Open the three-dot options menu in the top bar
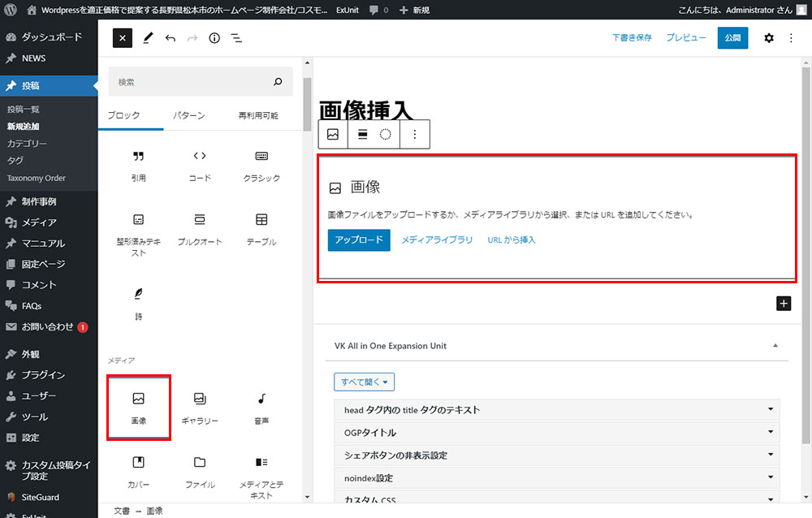Screen dimensions: 812x518 click(x=791, y=38)
